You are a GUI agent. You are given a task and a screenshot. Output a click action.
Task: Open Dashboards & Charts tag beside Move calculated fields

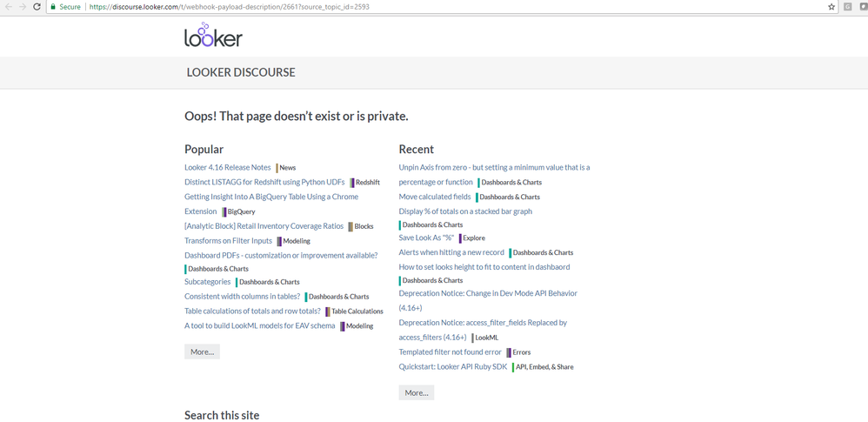coord(508,198)
